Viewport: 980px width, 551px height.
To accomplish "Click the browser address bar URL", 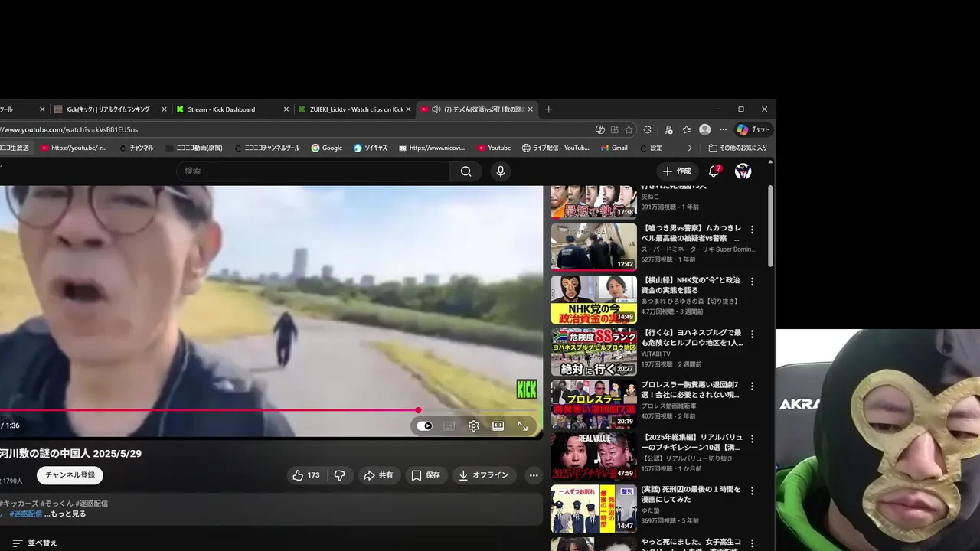I will click(x=70, y=129).
